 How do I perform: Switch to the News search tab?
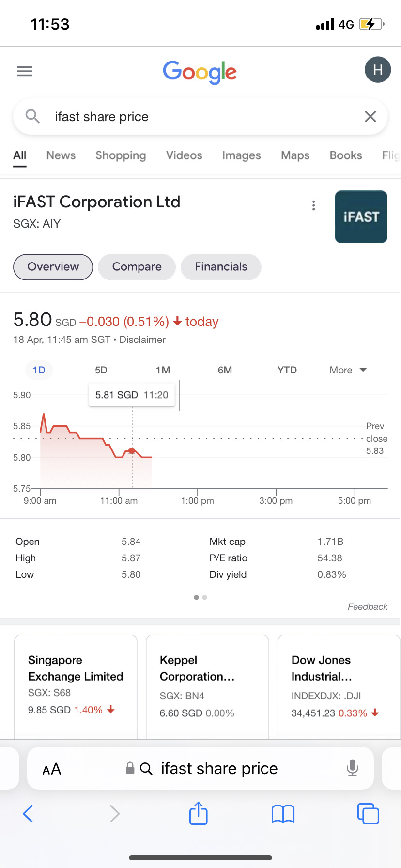[61, 155]
